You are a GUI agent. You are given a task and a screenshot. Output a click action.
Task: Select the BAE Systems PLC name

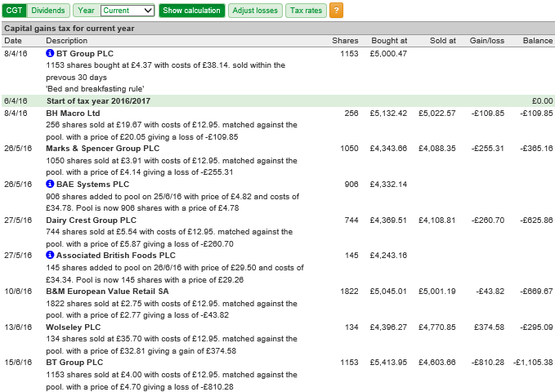pos(92,185)
